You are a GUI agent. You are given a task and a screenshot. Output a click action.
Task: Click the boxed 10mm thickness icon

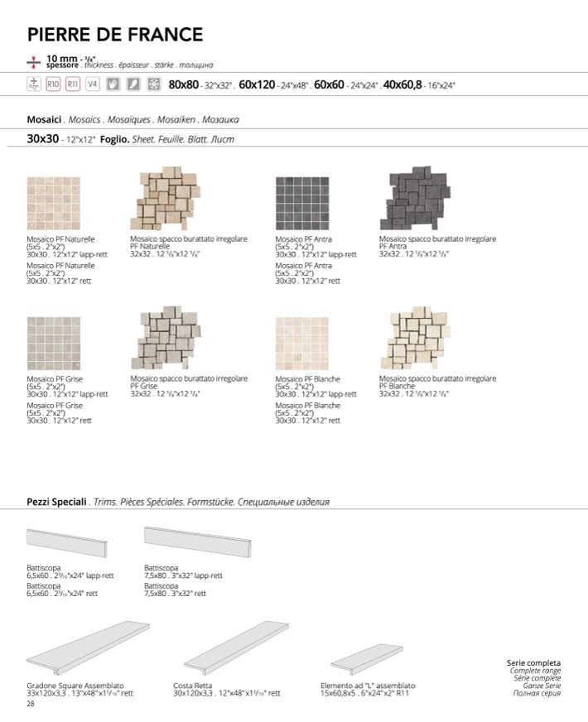(x=34, y=84)
